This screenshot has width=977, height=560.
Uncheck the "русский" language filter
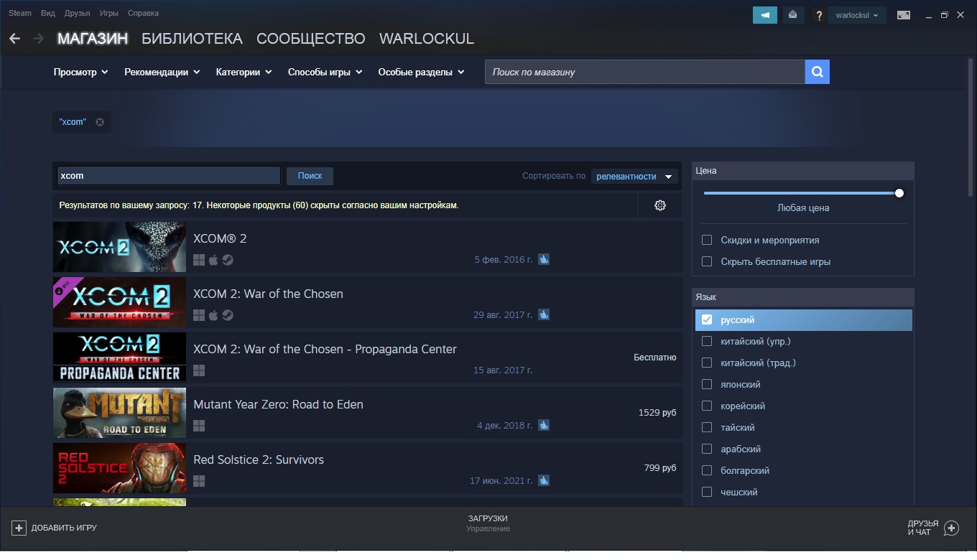click(x=707, y=320)
